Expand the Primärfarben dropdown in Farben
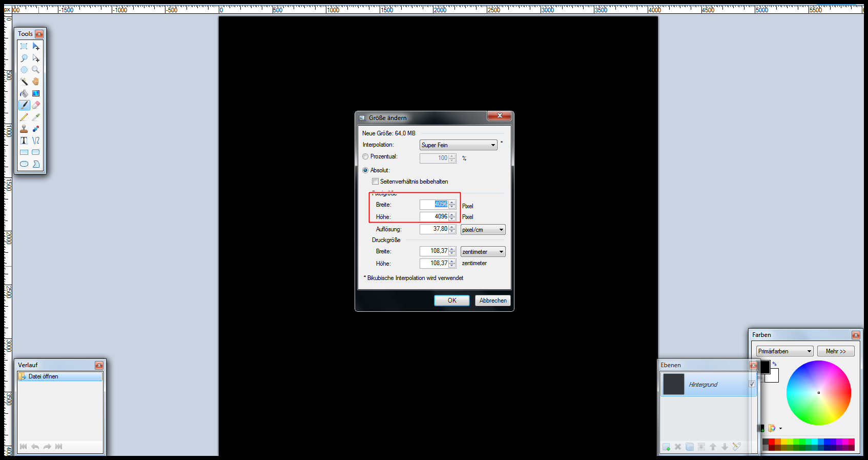The image size is (868, 460). coord(784,351)
